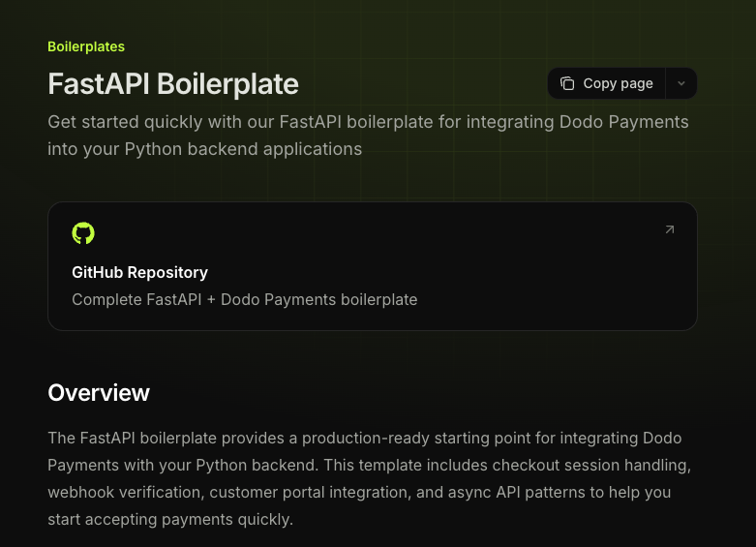This screenshot has width=756, height=547.
Task: Expand the Copy page options chevron
Action: point(681,83)
